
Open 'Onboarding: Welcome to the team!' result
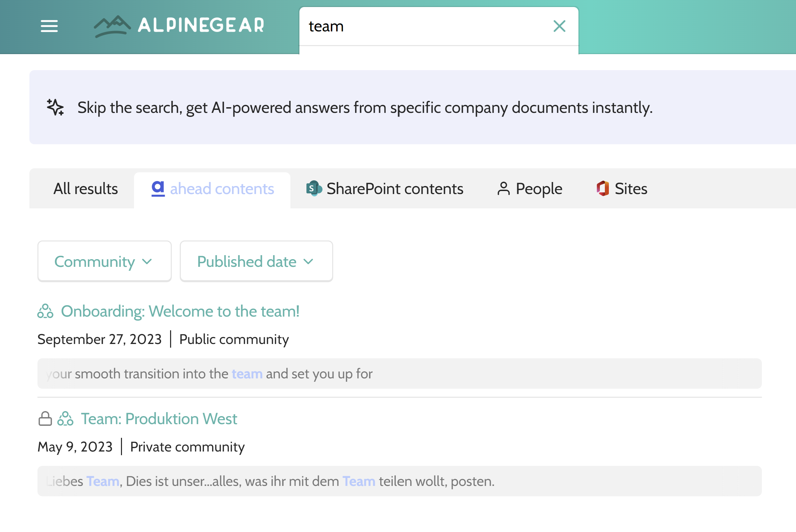click(x=180, y=311)
